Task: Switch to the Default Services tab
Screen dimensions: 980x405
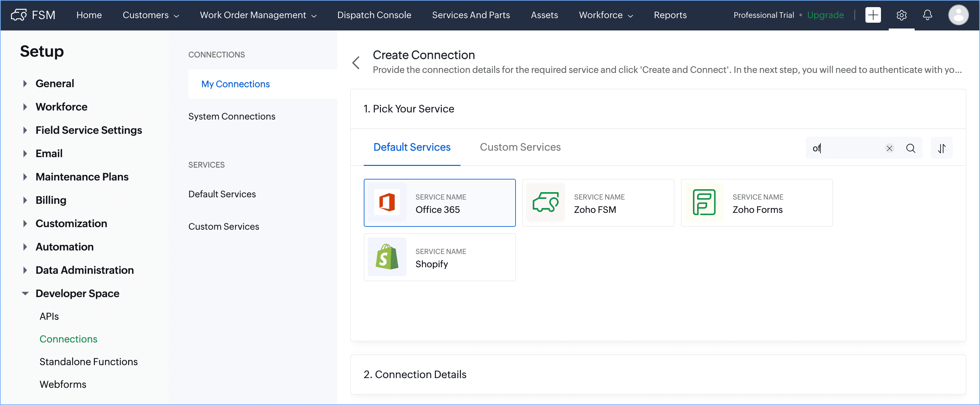Action: pos(412,147)
